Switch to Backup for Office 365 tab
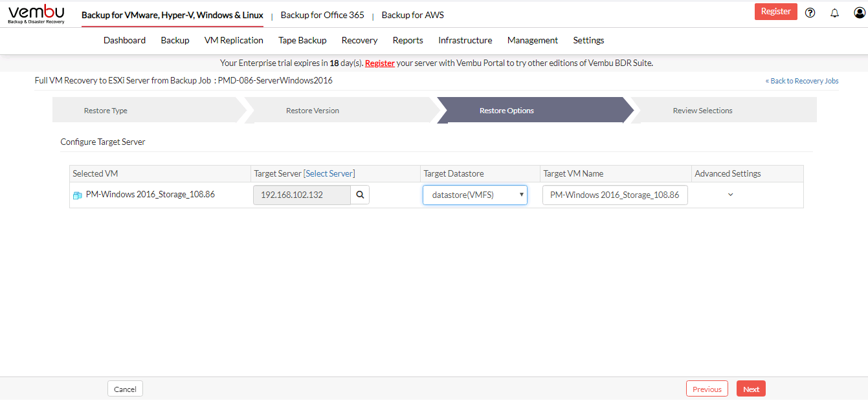Viewport: 868px width, 403px height. [322, 15]
